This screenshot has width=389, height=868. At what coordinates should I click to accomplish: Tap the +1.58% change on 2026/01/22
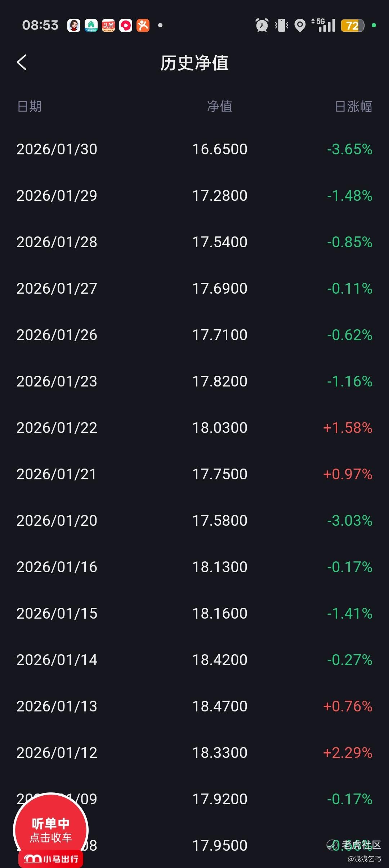coord(348,428)
